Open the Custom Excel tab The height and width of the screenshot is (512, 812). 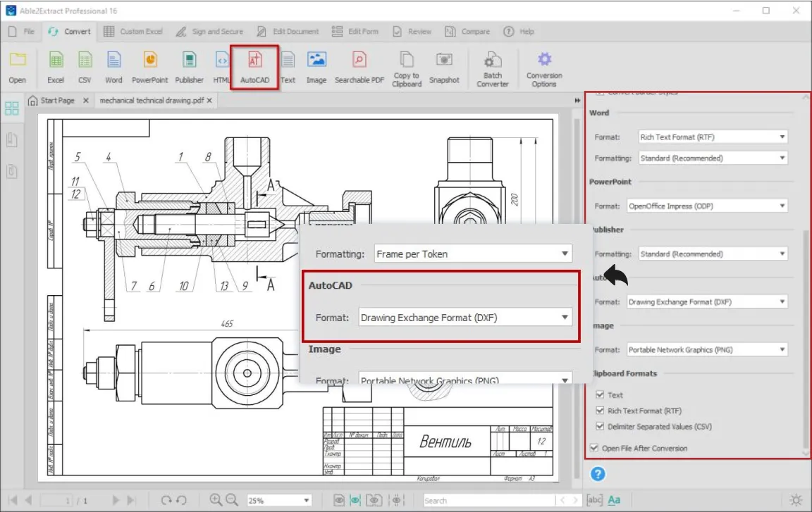click(133, 32)
